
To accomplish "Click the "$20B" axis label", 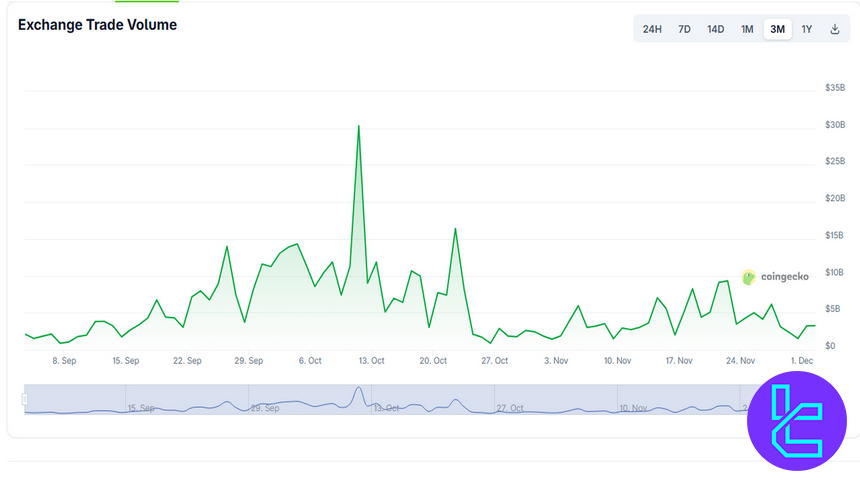I will click(x=835, y=198).
